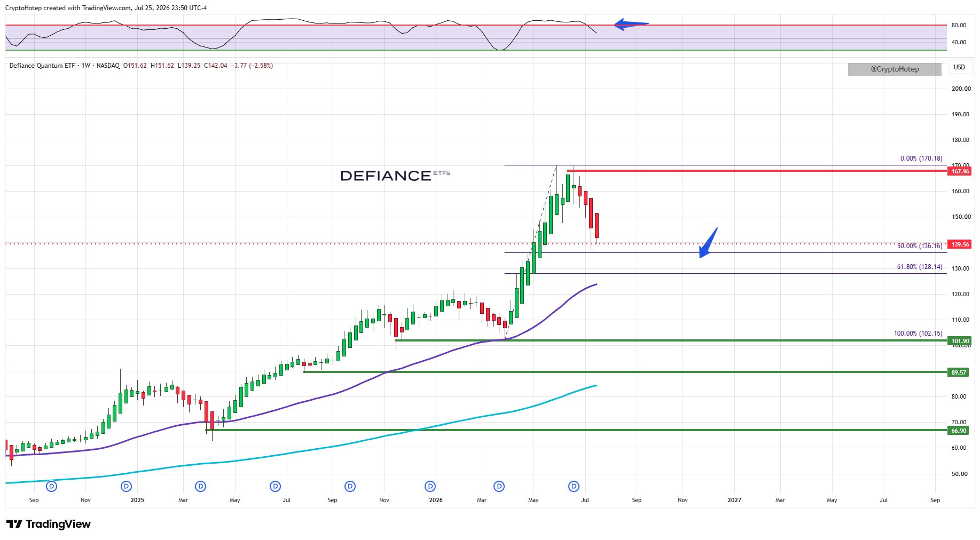Image resolution: width=980 pixels, height=540 pixels.
Task: Click the 101.90 green price label
Action: [960, 341]
